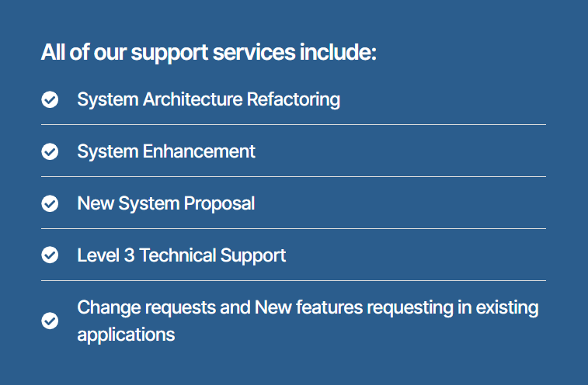The height and width of the screenshot is (385, 588).
Task: Click the 'All of our support services include:' heading
Action: (x=208, y=54)
